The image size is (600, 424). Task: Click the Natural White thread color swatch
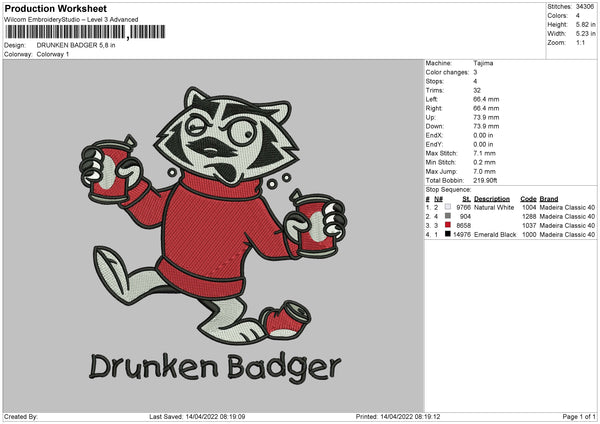(448, 207)
